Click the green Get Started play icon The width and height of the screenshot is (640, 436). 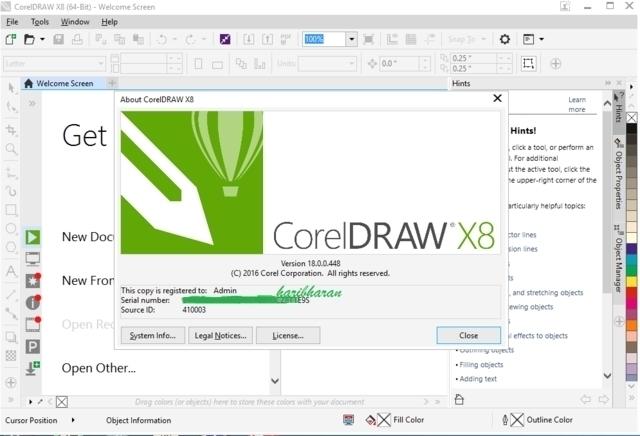point(33,237)
